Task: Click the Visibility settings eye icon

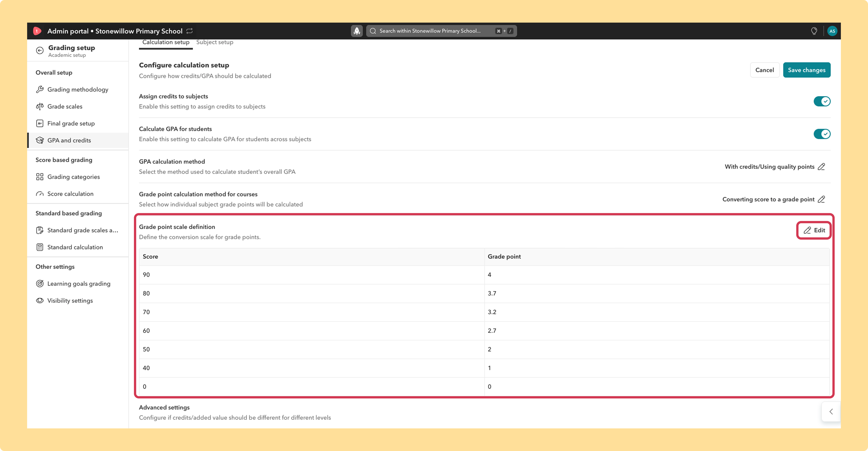Action: [x=40, y=300]
